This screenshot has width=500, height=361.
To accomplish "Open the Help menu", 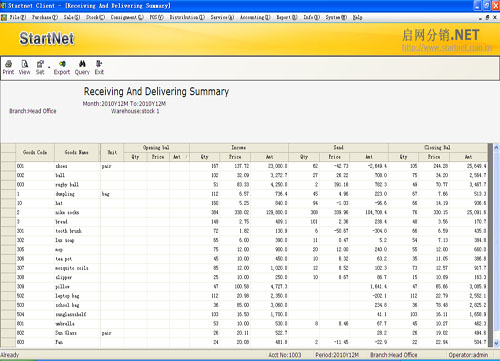I will (357, 17).
